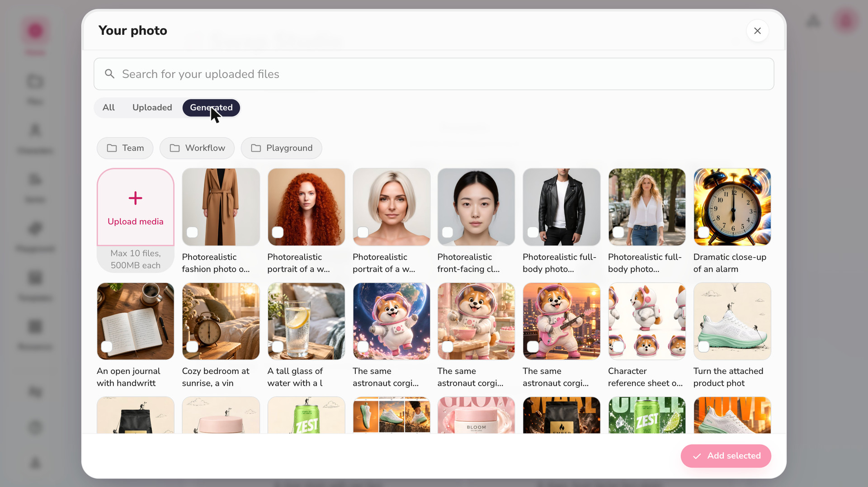
Task: Tick the checkbox on the open journal image
Action: point(107,347)
